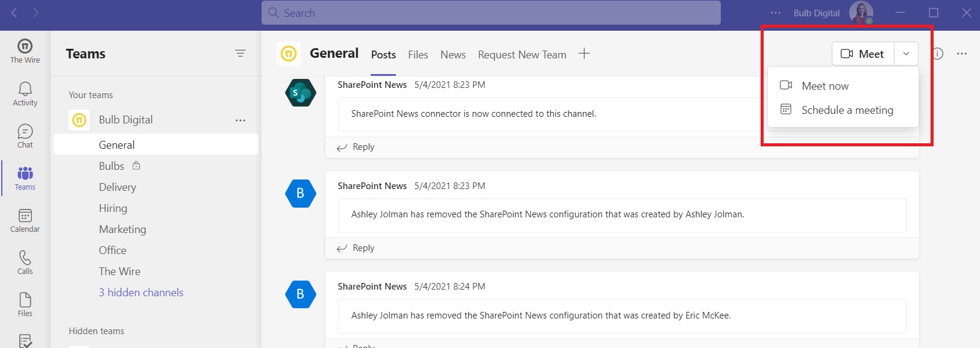Screen dimensions: 980x348
Task: Click the Teams heading in the panel
Action: click(86, 54)
